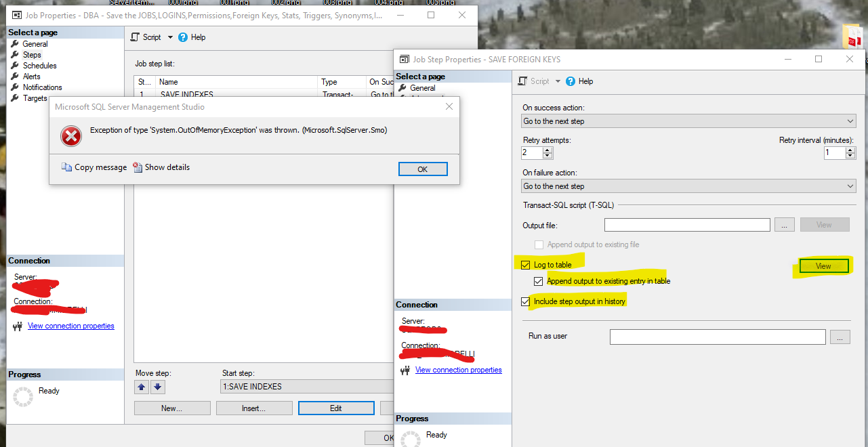Dismiss the error dialog with OK
Viewport: 868px width, 447px height.
[x=423, y=169]
